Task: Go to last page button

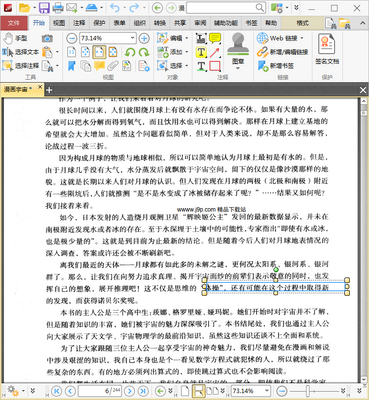Action: pos(143,391)
